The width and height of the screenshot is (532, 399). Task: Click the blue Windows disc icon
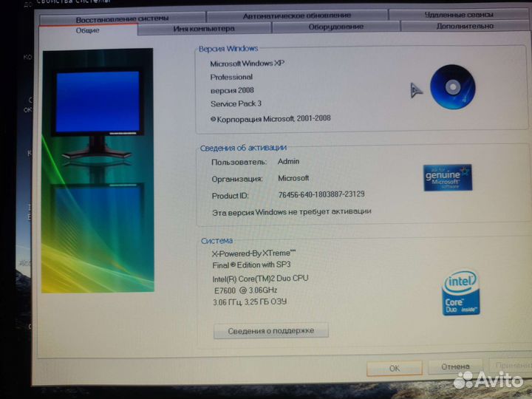[x=453, y=87]
